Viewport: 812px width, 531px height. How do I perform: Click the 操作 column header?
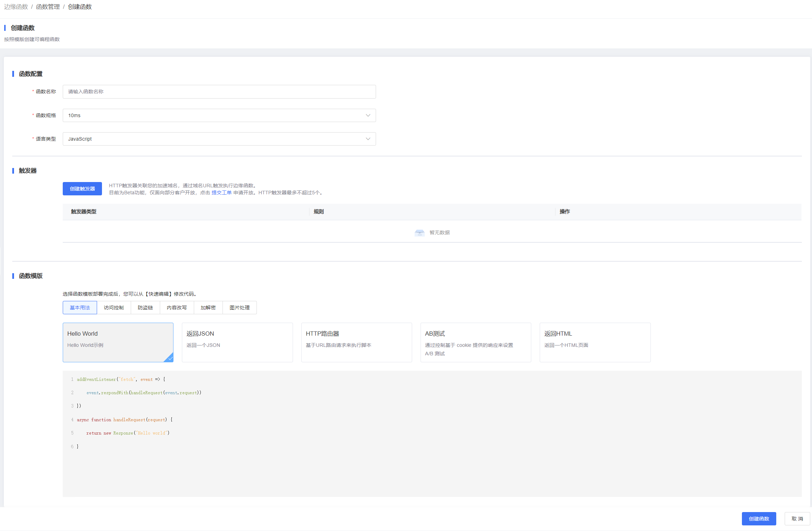565,211
